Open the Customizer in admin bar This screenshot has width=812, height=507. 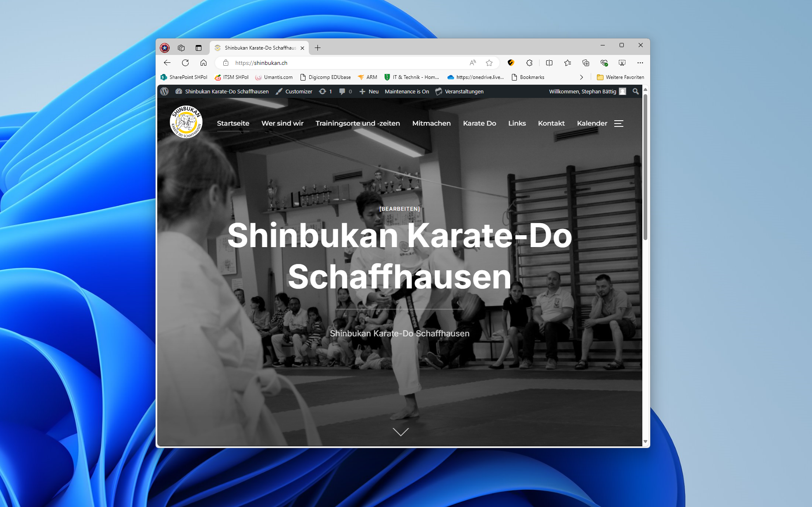[x=294, y=91]
